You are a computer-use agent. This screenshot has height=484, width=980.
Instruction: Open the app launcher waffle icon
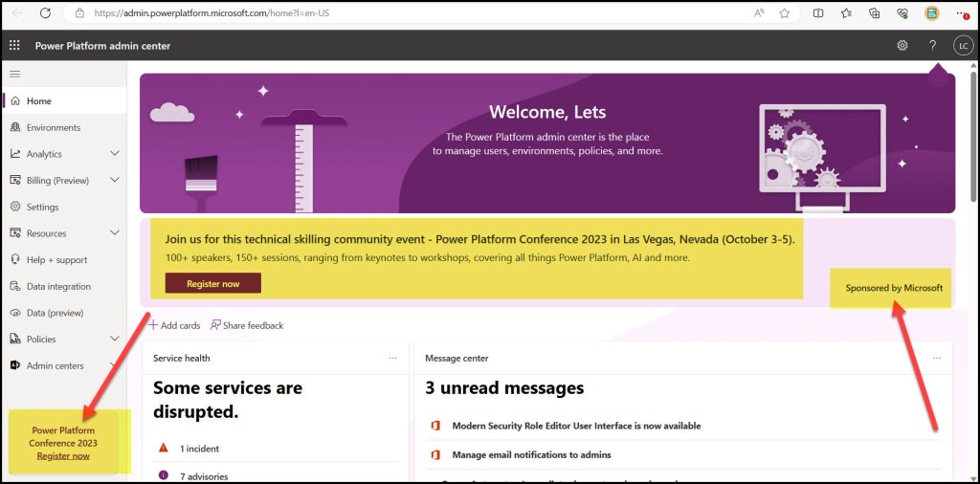click(x=14, y=46)
